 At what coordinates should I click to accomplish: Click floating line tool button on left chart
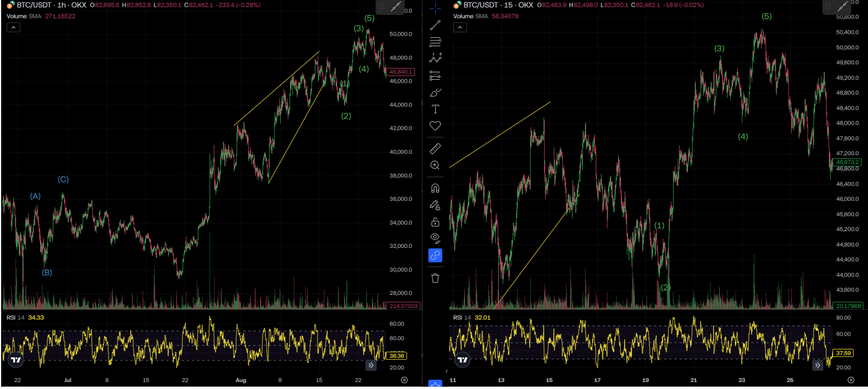coord(396,6)
